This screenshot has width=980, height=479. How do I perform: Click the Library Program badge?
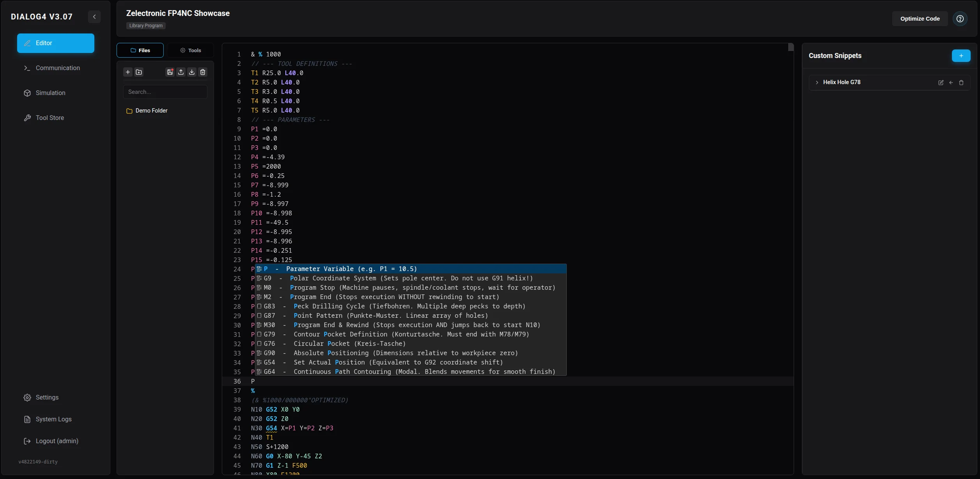point(146,26)
